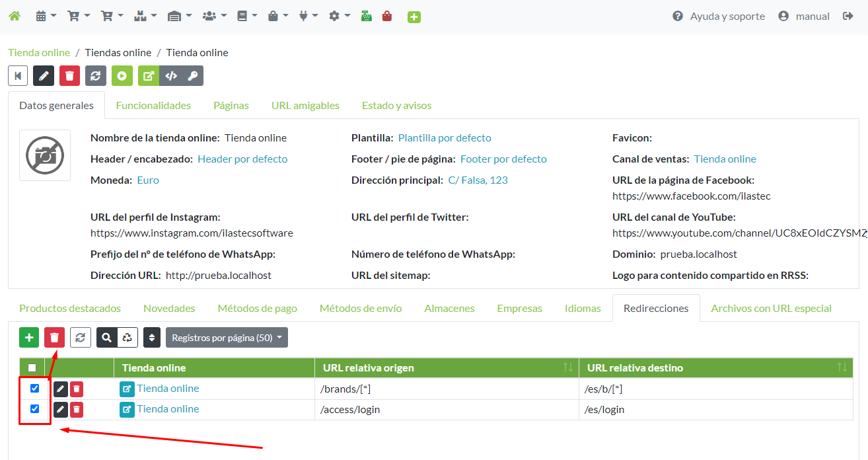
Task: Uncheck the /brands/[*] row checkbox
Action: point(35,389)
